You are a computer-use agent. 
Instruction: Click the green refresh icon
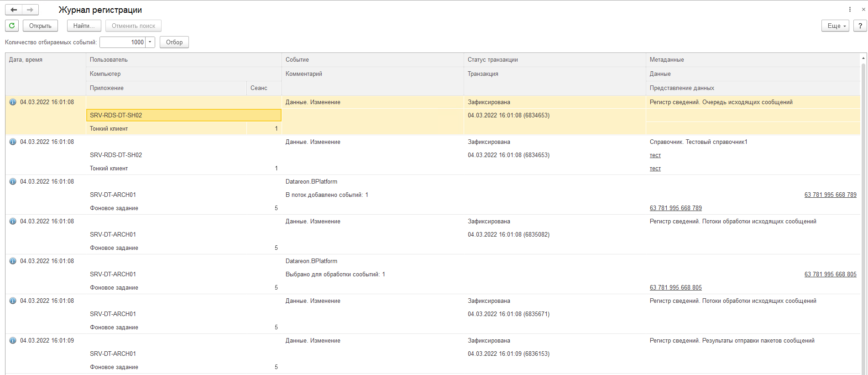(x=12, y=26)
